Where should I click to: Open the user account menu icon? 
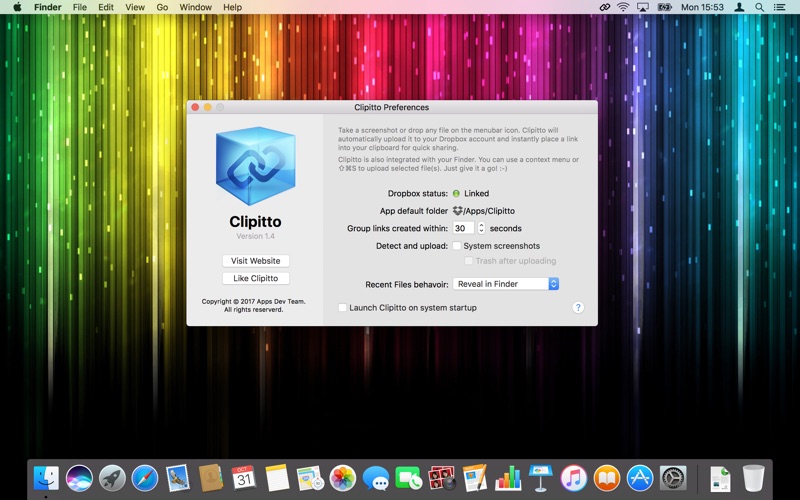pyautogui.click(x=739, y=7)
